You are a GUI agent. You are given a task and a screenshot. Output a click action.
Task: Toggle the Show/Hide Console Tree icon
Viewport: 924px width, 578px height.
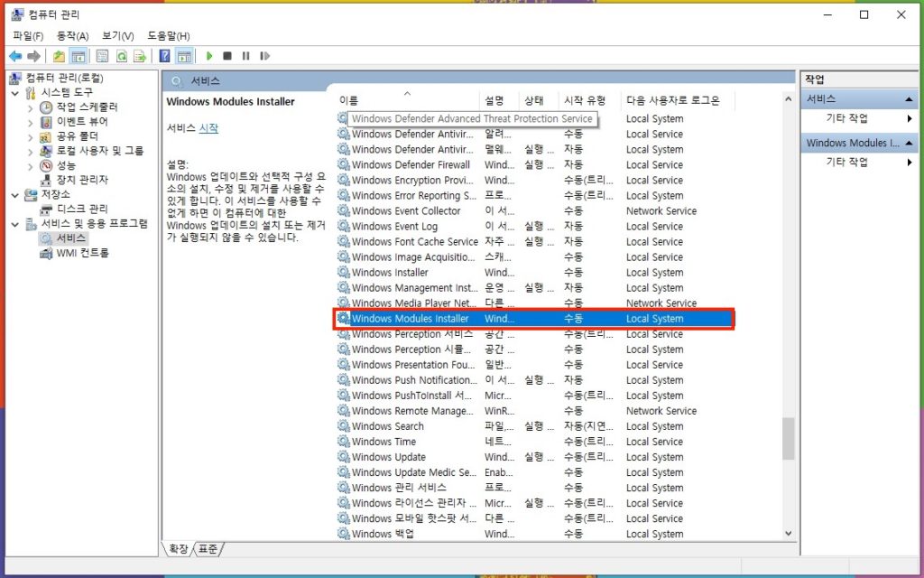[78, 56]
